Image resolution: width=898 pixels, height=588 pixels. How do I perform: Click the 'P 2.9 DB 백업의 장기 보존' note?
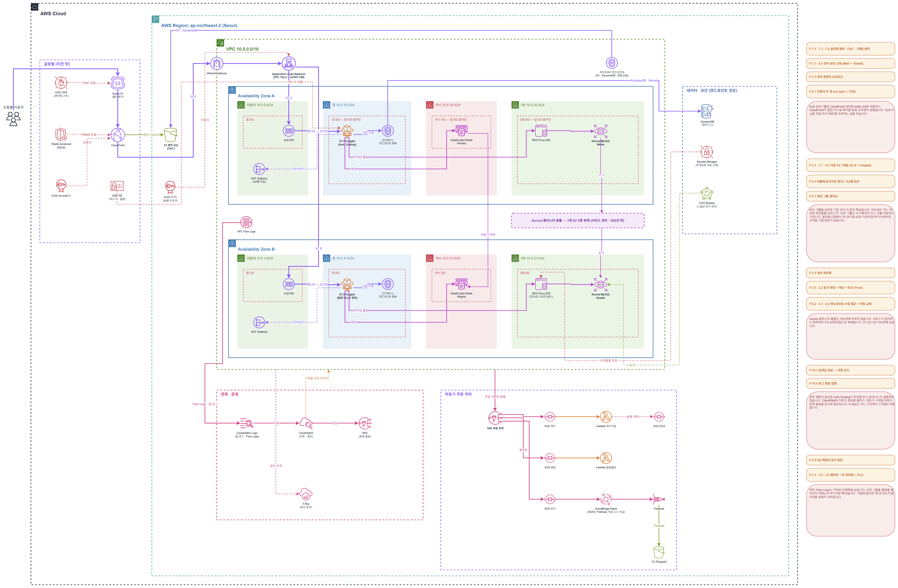point(851,460)
